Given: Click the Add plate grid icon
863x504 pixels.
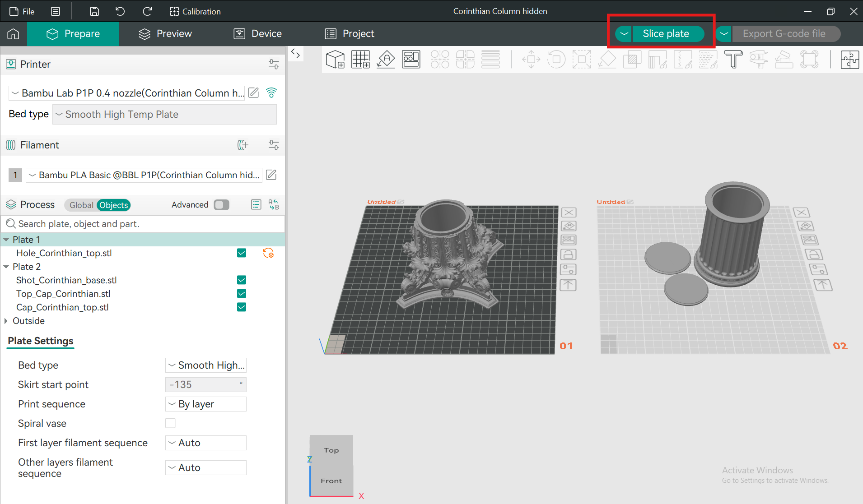Looking at the screenshot, I should point(360,59).
